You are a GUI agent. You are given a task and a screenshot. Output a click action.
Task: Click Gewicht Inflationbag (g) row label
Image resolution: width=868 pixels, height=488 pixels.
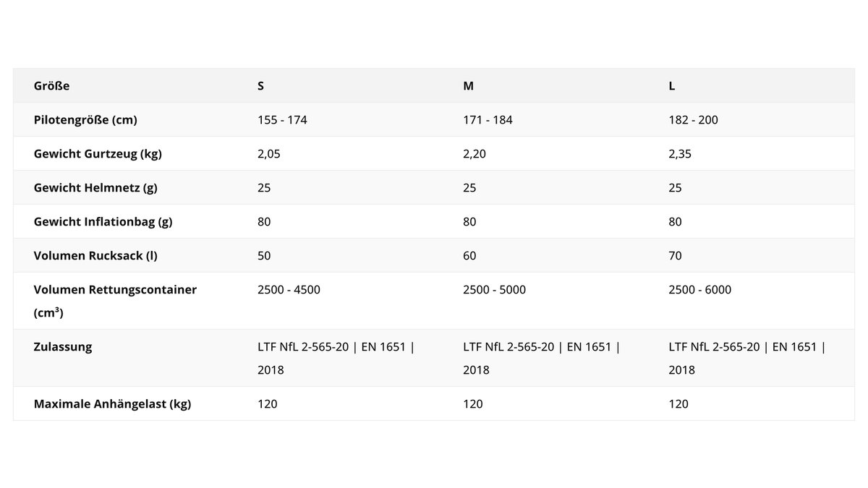pyautogui.click(x=103, y=222)
